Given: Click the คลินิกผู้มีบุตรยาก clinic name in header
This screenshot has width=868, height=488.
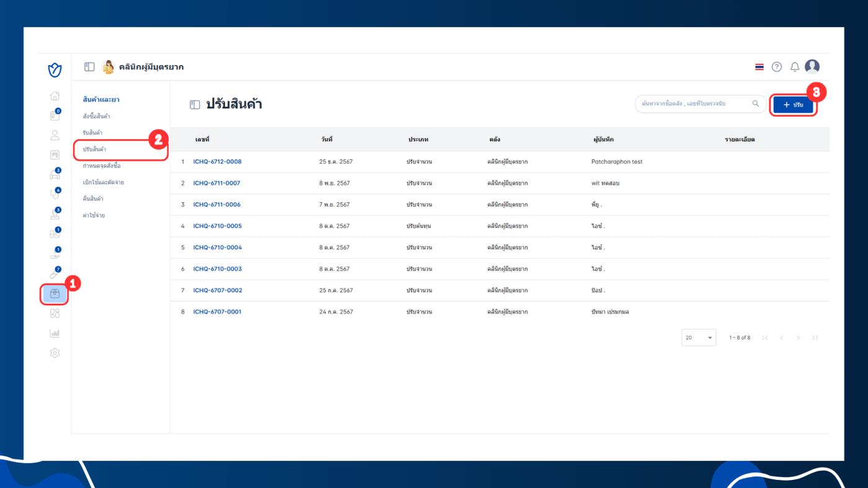Looking at the screenshot, I should point(151,67).
